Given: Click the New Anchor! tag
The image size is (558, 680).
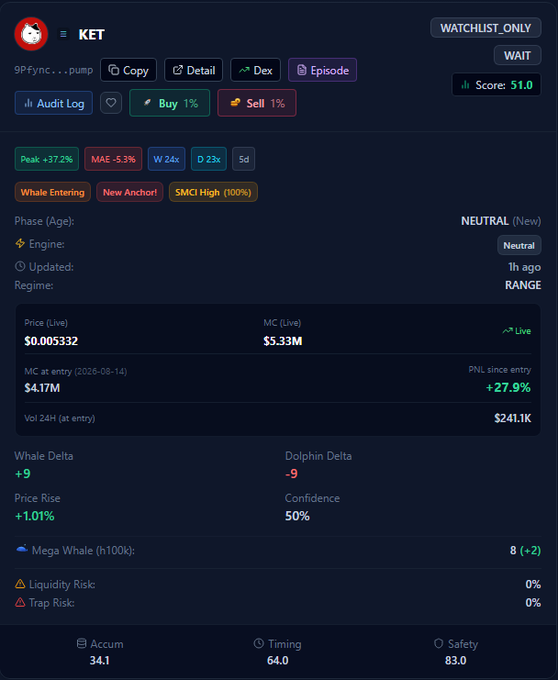Looking at the screenshot, I should pyautogui.click(x=130, y=192).
